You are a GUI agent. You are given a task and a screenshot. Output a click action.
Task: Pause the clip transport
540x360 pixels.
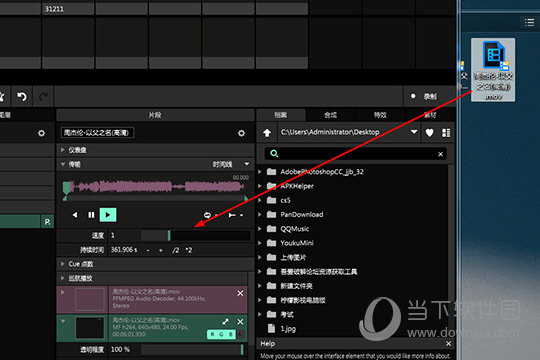[91, 215]
